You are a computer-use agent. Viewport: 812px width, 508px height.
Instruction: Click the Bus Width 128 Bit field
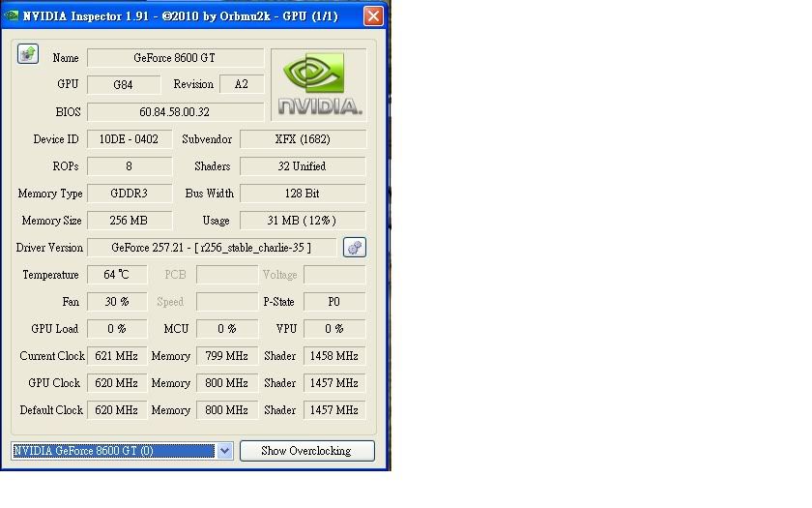[x=303, y=194]
